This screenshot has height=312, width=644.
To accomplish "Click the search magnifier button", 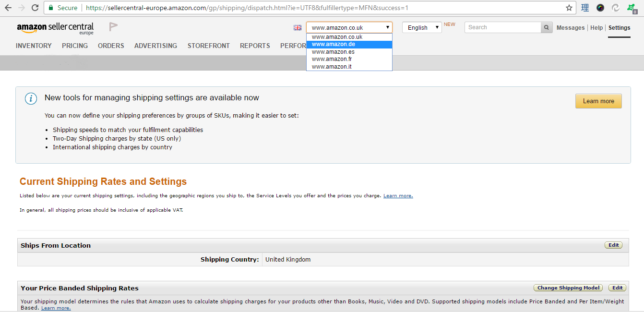I will (547, 27).
